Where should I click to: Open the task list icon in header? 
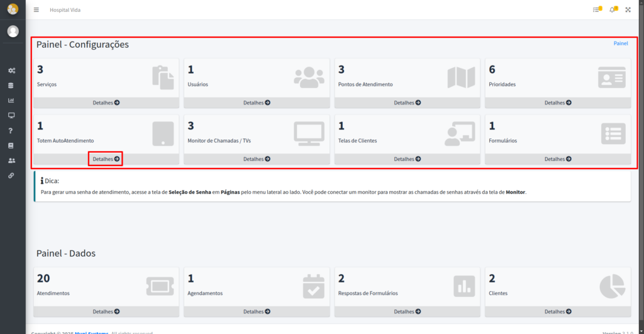coord(597,9)
